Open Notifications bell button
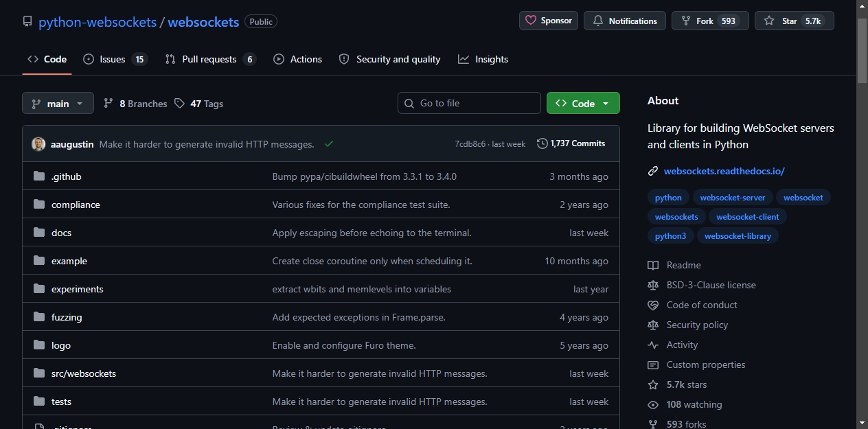The width and height of the screenshot is (868, 429). pos(625,21)
